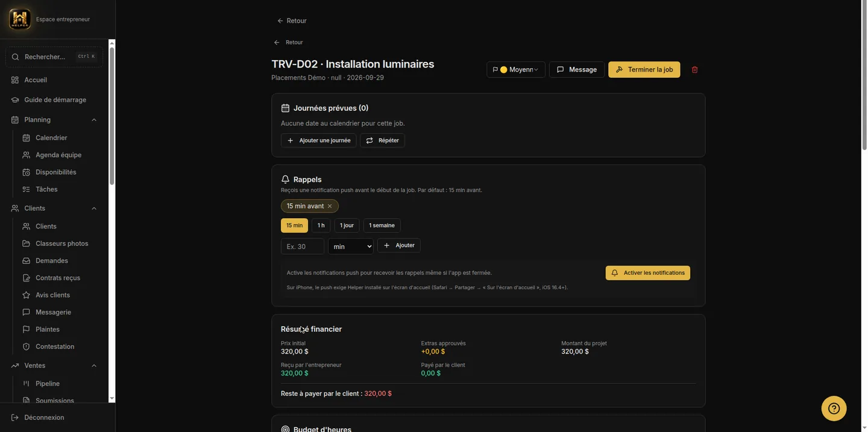
Task: Open the min time unit dropdown
Action: pos(350,246)
